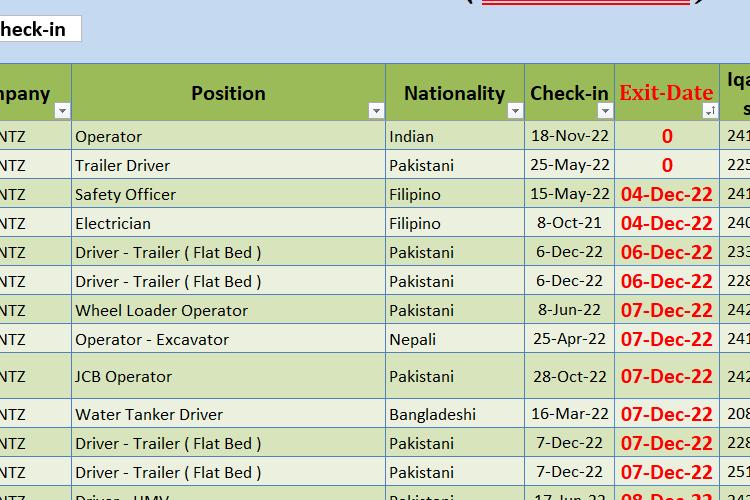Select the 25-Apr-22 check-in cell
This screenshot has height=500, width=750.
click(569, 339)
